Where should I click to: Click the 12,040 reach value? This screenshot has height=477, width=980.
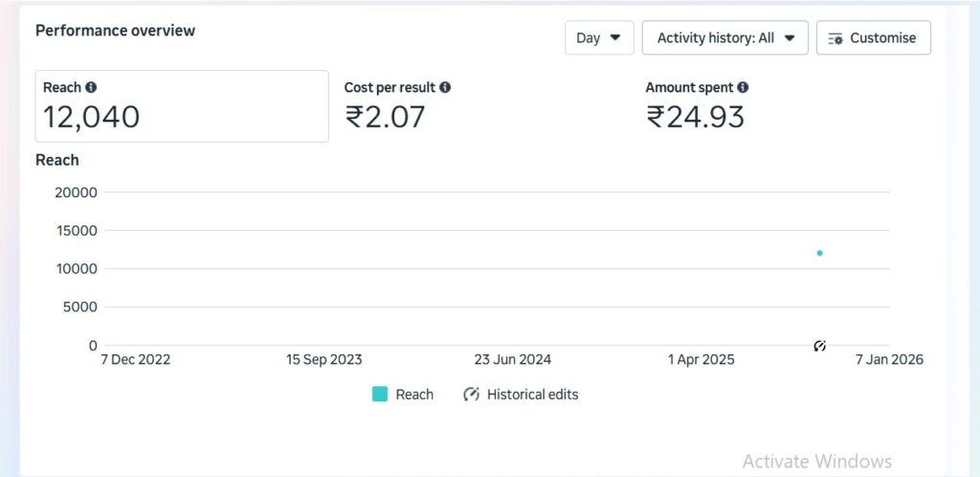tap(92, 117)
